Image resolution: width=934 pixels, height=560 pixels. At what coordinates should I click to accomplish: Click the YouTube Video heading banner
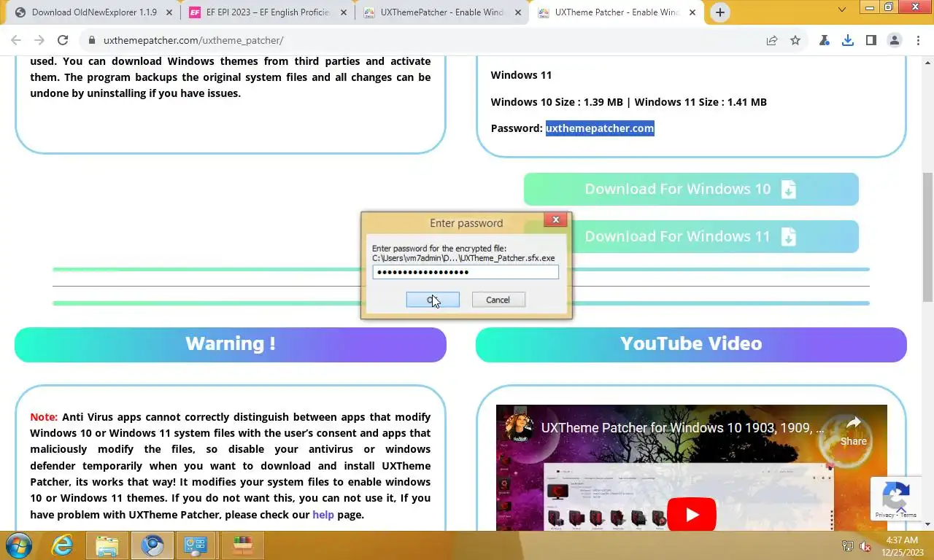(x=691, y=344)
